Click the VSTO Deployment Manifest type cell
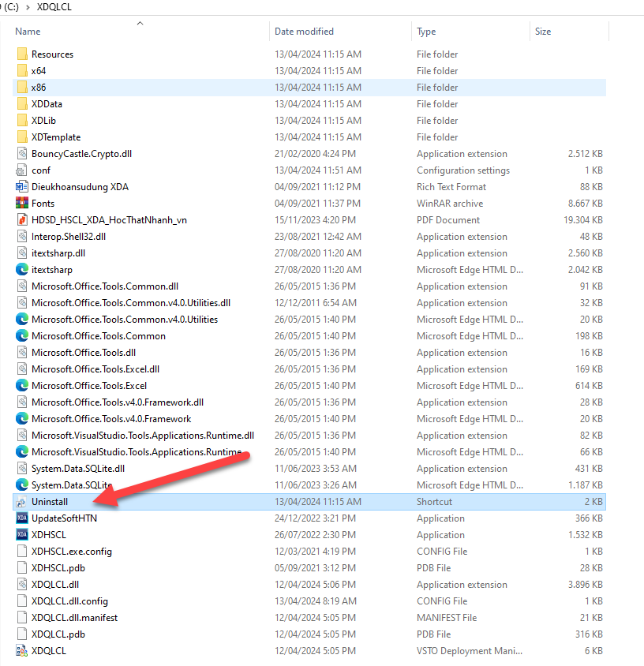Image resolution: width=644 pixels, height=666 pixels. [470, 651]
